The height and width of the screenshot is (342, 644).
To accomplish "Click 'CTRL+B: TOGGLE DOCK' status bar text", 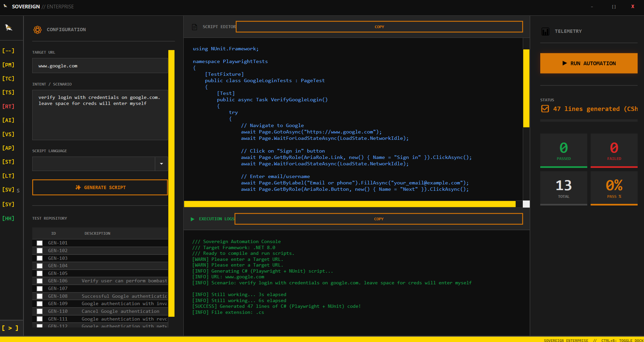I will coord(622,340).
